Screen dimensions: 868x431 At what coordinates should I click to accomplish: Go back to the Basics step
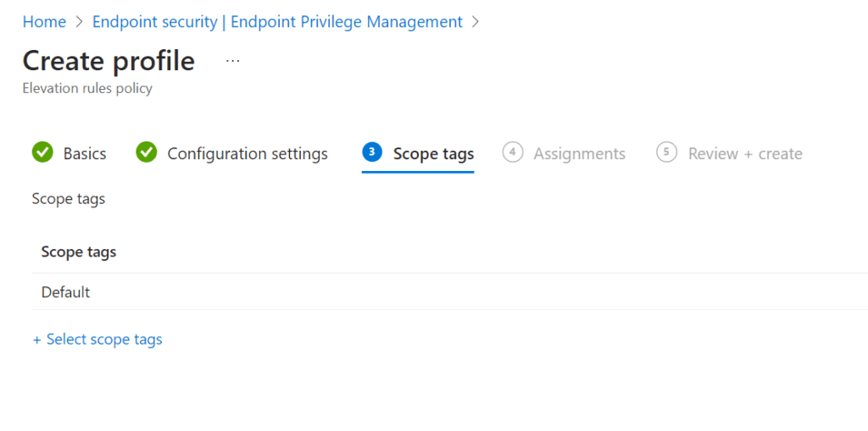(x=85, y=154)
